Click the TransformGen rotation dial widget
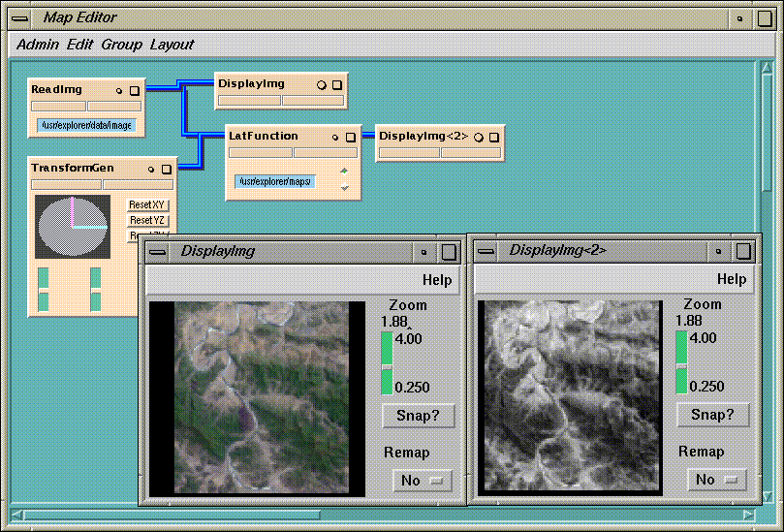The height and width of the screenshot is (532, 784). click(73, 226)
